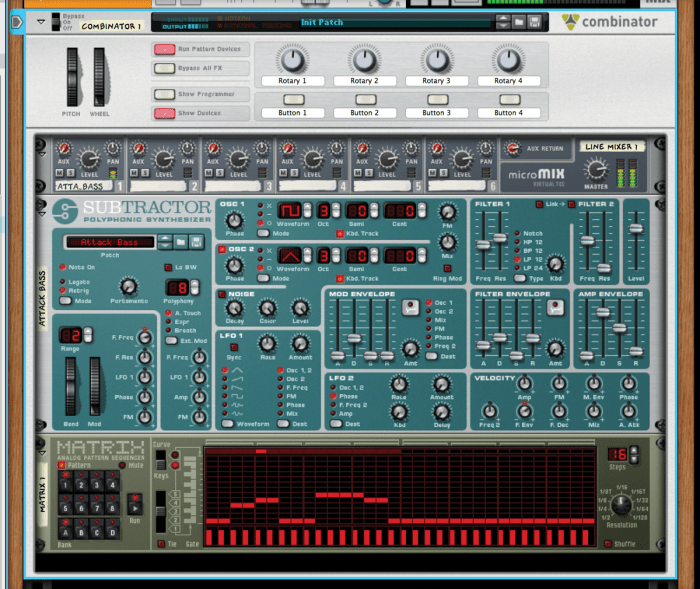Click the Matrix Run play button
Viewport: 700px width, 589px height.
[x=135, y=508]
